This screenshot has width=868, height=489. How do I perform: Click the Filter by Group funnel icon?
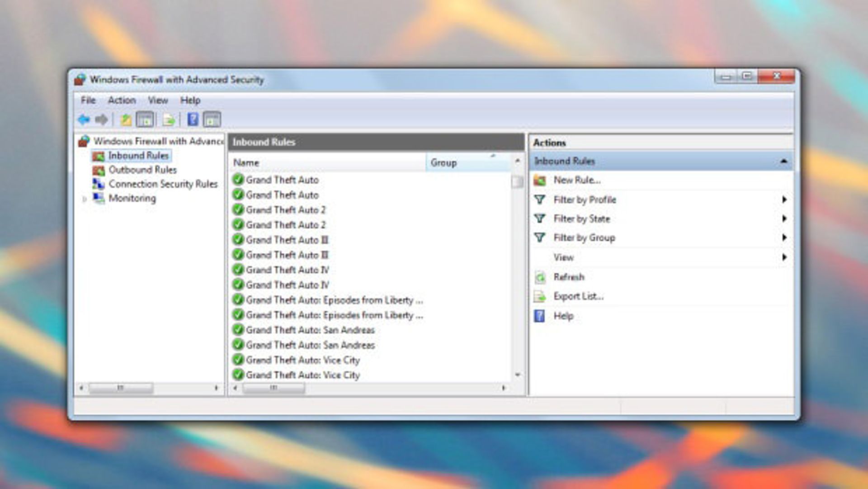tap(540, 237)
